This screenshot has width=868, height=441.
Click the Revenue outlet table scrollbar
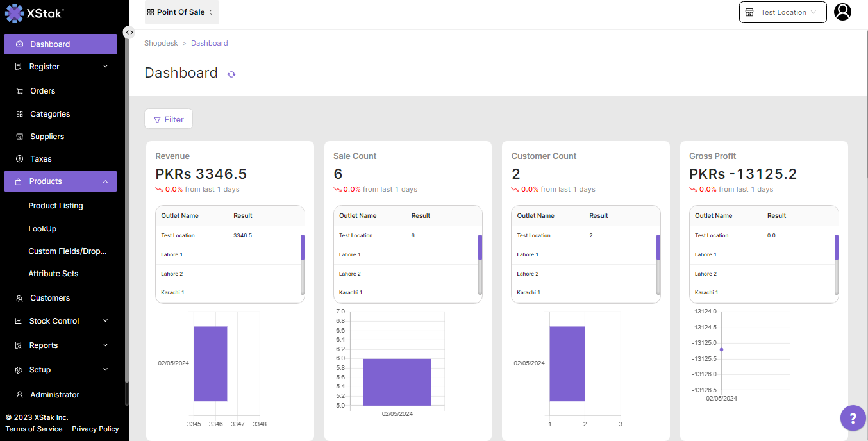pos(303,247)
